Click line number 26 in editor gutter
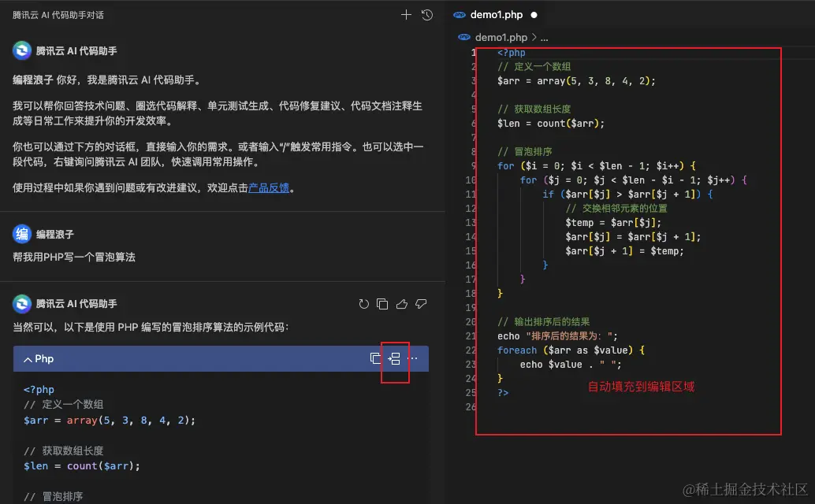This screenshot has width=815, height=504. (471, 407)
